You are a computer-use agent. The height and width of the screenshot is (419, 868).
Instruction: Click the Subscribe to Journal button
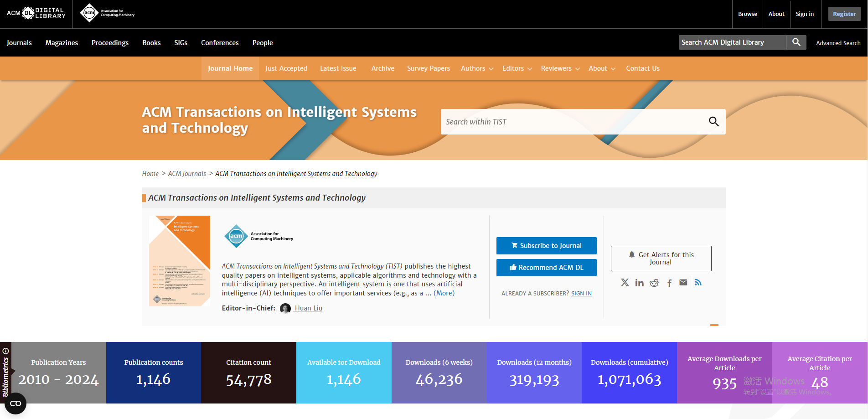547,246
